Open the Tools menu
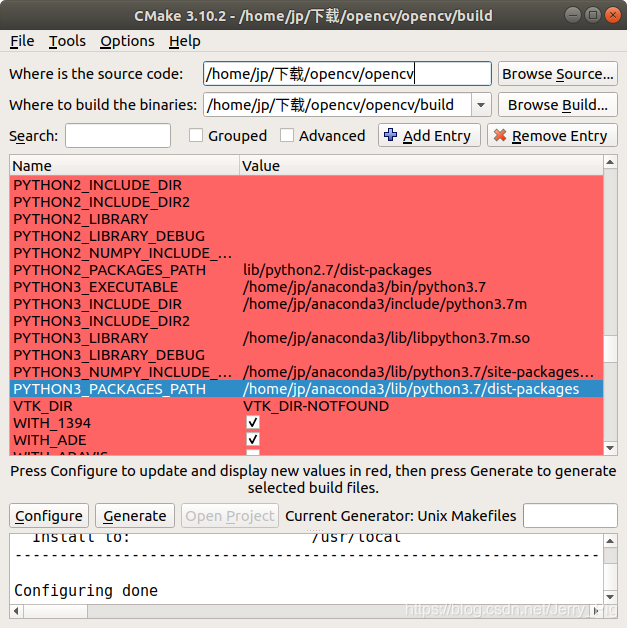627x628 pixels. (x=67, y=41)
